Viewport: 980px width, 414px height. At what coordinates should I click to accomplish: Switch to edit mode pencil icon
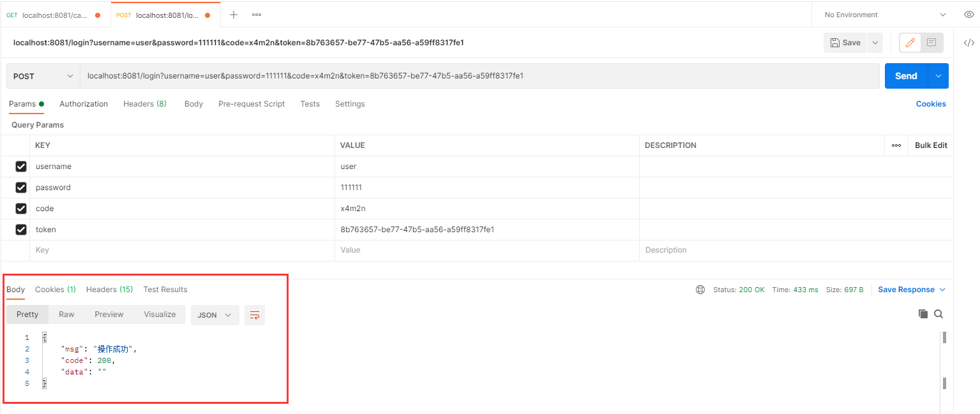[x=910, y=43]
